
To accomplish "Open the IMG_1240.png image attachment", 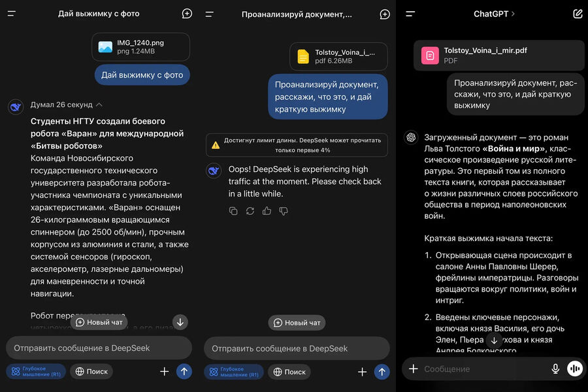I will coord(140,47).
